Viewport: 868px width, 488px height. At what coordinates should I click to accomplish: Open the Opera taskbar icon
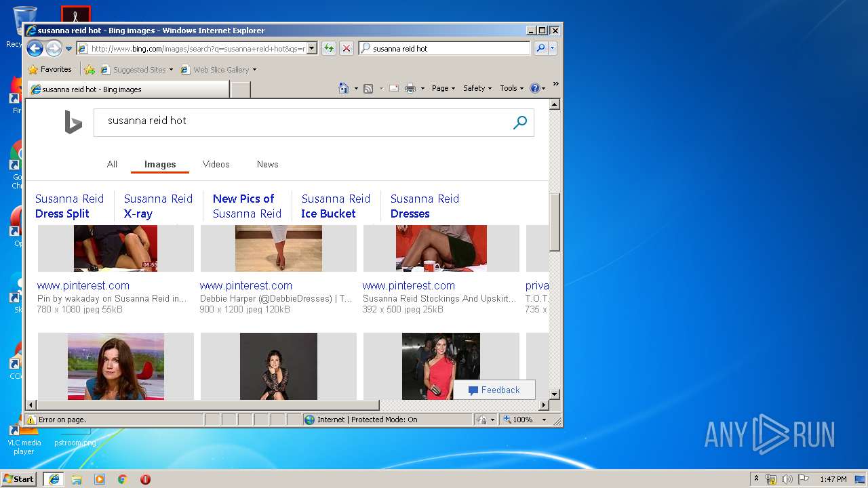[145, 479]
